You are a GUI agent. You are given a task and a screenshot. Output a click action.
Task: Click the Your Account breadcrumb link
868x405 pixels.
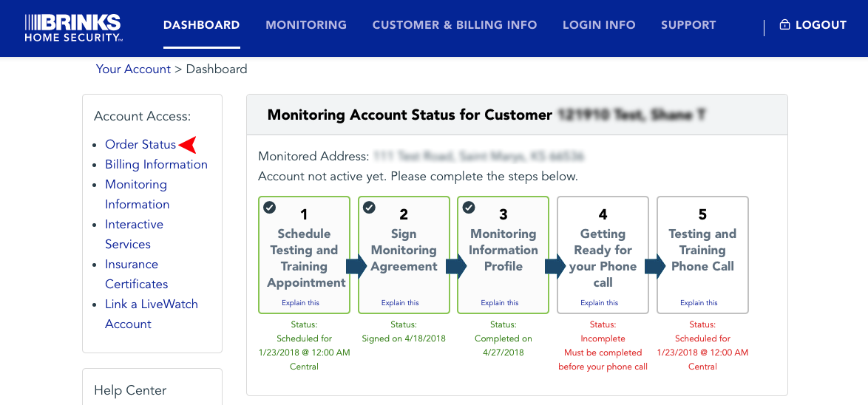click(x=133, y=69)
